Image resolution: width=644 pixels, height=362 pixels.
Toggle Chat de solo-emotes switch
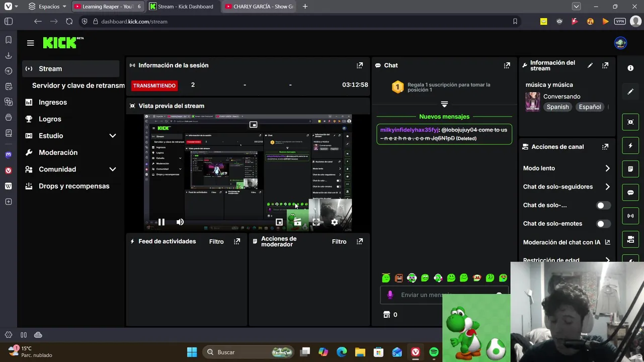[603, 224]
